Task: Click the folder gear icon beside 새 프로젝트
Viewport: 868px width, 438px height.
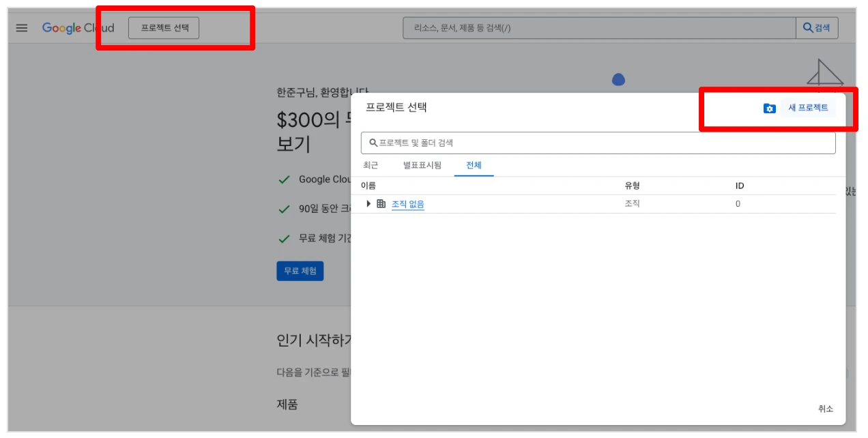Action: pyautogui.click(x=769, y=108)
